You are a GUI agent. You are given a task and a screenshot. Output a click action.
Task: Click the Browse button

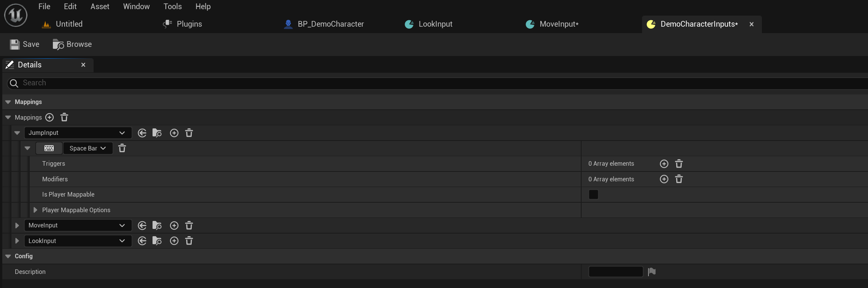coord(72,44)
